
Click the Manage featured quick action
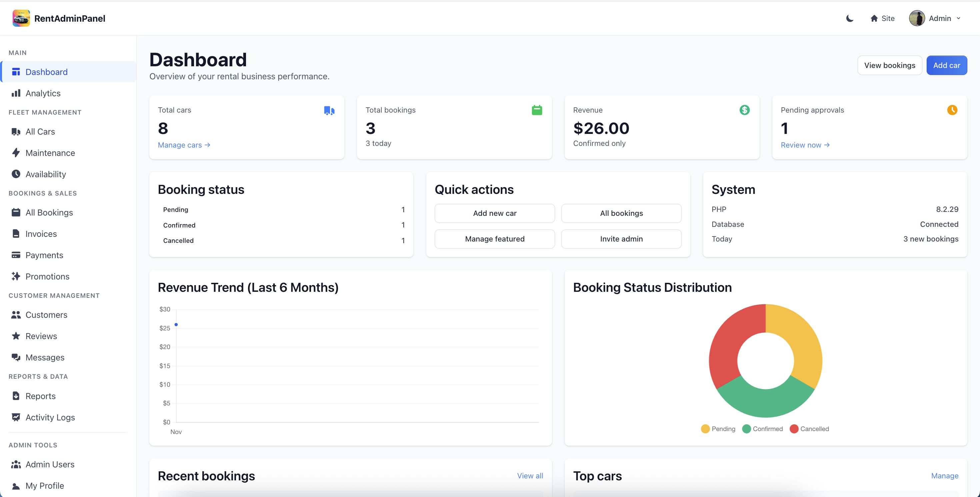click(x=495, y=239)
